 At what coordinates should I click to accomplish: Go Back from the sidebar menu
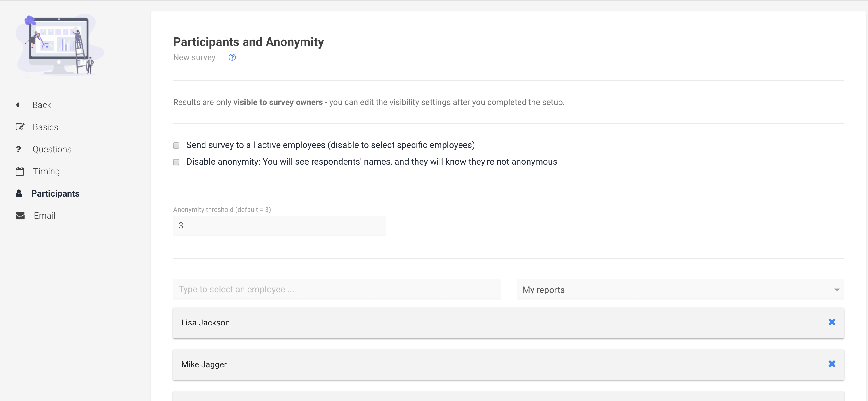pyautogui.click(x=42, y=105)
